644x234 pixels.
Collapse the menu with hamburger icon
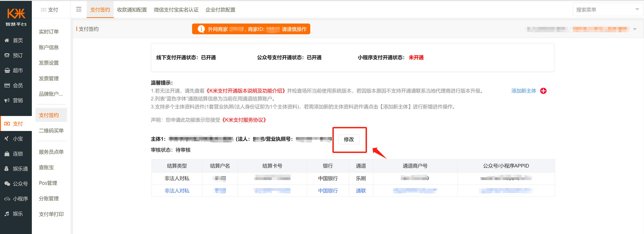(79, 9)
